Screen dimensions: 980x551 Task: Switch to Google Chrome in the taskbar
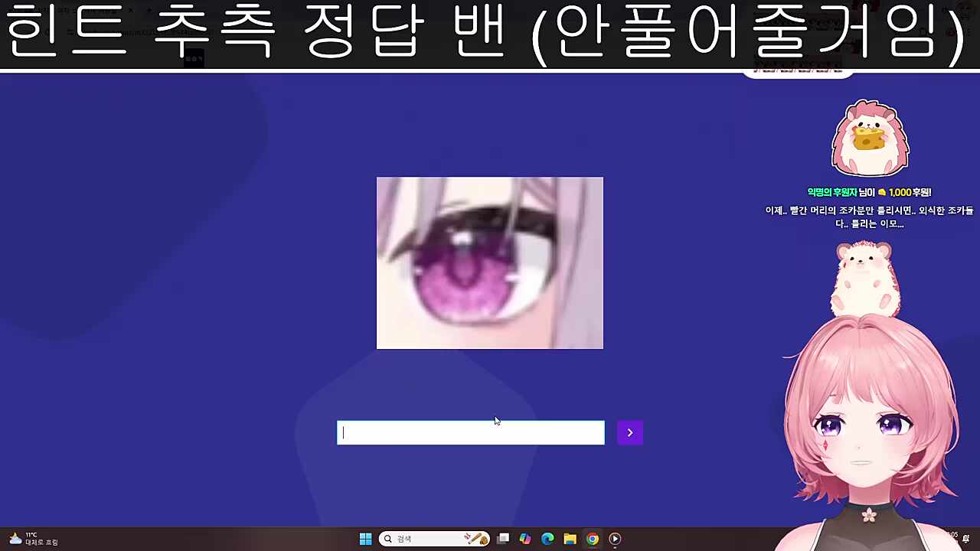593,539
